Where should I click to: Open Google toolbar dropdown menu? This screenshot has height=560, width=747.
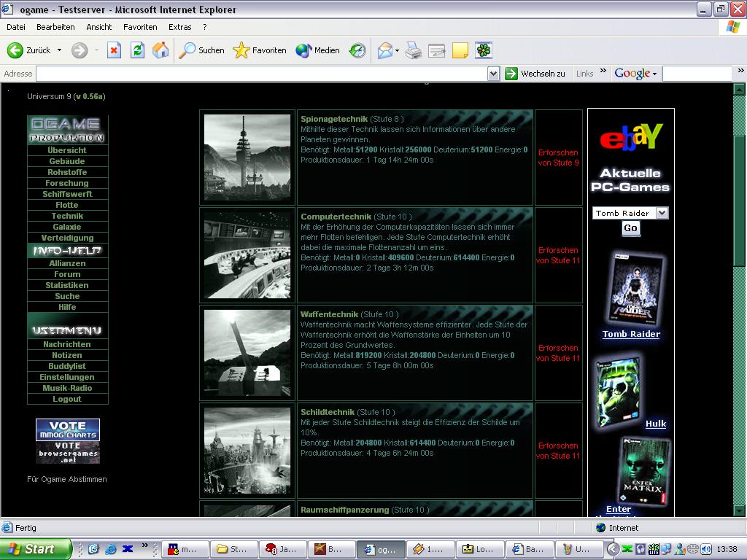pyautogui.click(x=654, y=74)
